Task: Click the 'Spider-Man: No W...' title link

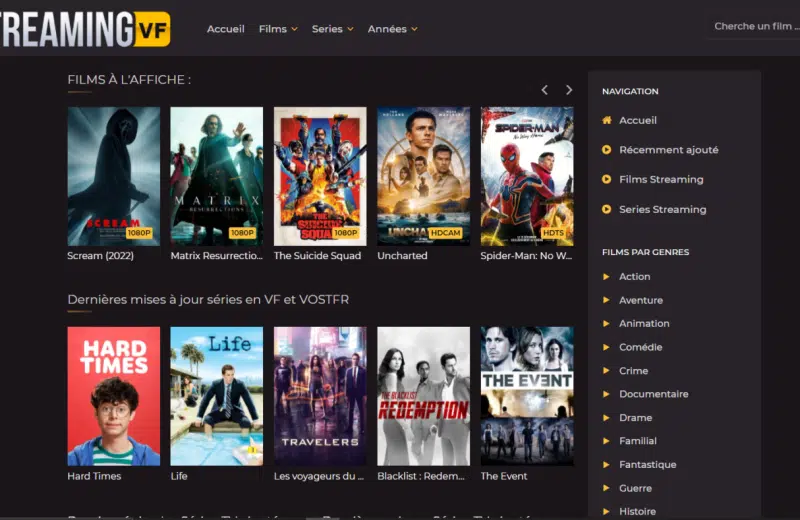Action: click(x=526, y=256)
